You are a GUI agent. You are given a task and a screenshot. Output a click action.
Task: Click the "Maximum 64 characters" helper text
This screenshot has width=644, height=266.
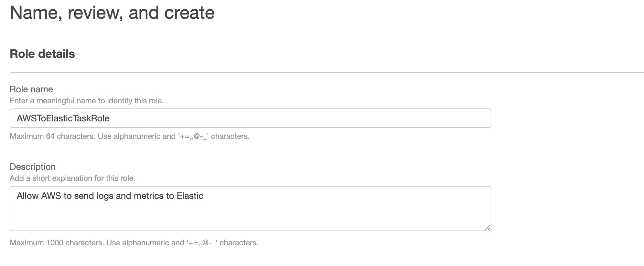(52, 136)
